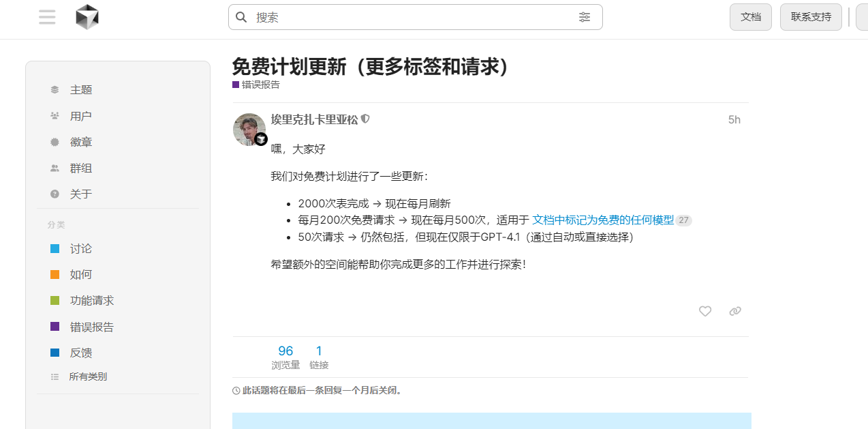Viewport: 868px width, 429px height.
Task: Copy post link with chain icon
Action: pos(735,311)
